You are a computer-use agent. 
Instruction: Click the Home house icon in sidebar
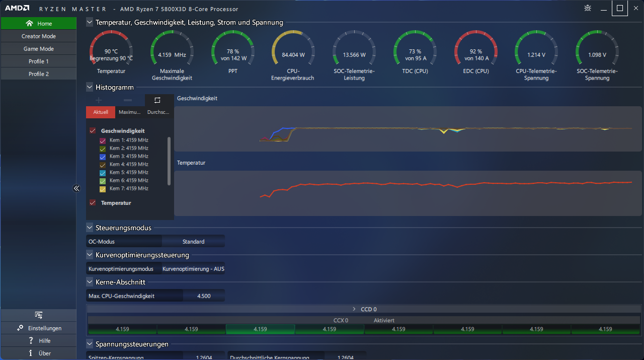30,23
